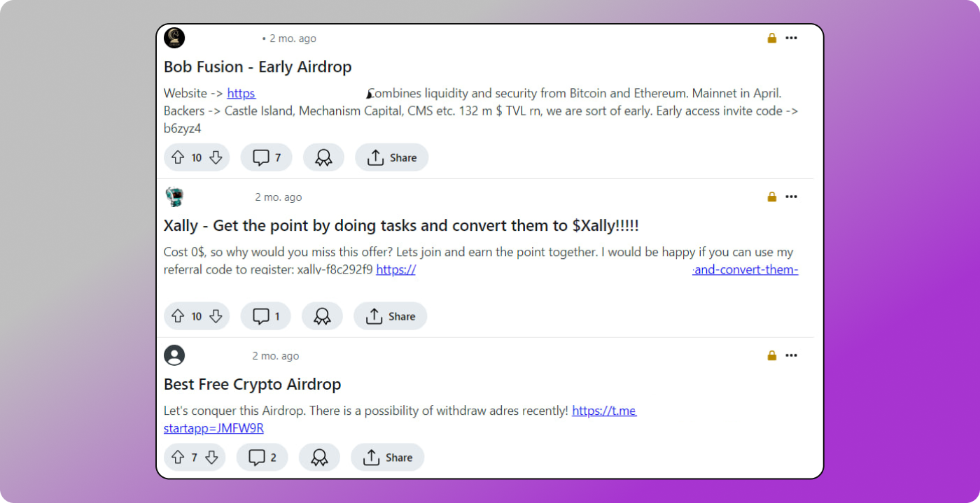Downvote the Xally points post
This screenshot has height=503, width=980.
[216, 316]
